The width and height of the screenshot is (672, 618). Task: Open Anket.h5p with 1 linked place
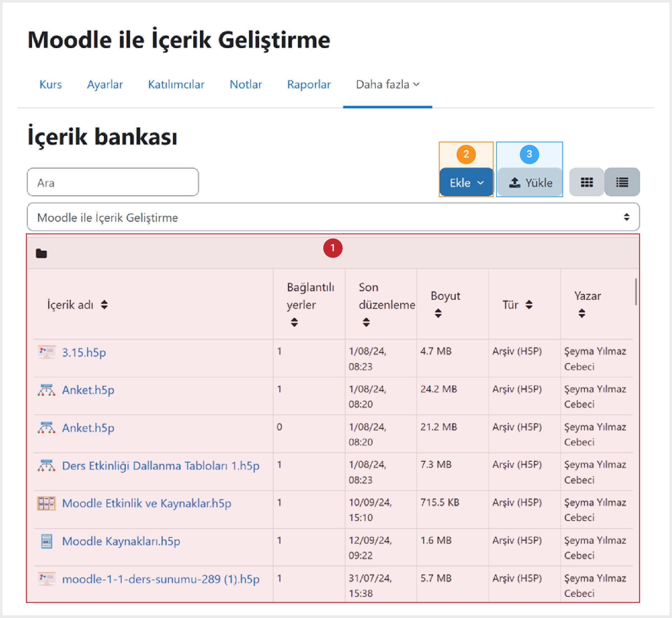point(88,390)
